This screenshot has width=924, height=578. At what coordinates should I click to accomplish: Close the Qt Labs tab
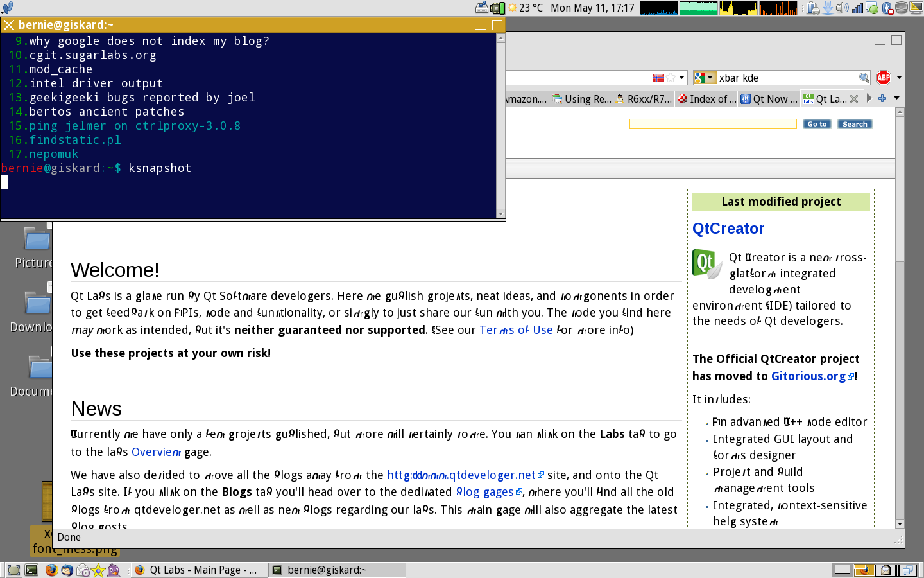coord(854,99)
